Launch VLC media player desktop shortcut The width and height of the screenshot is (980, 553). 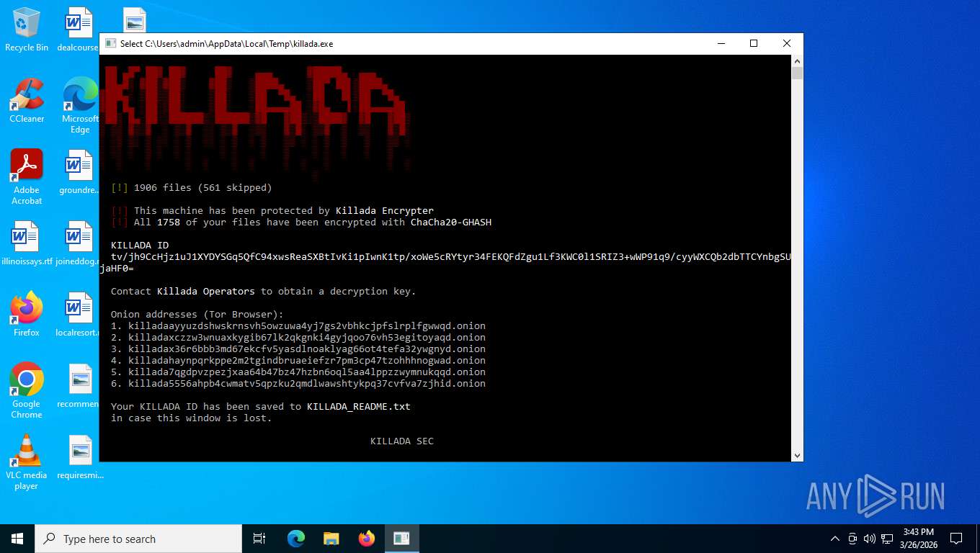click(x=27, y=462)
